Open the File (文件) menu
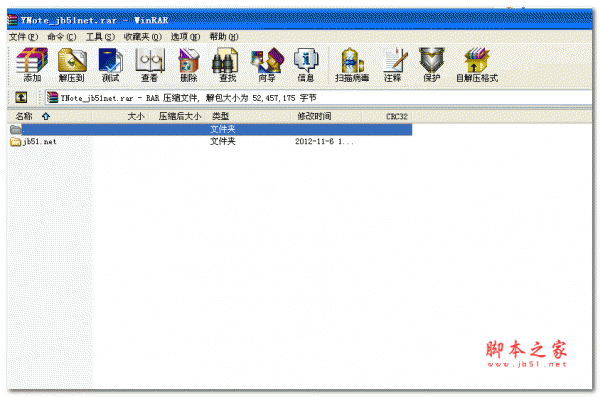 [23, 37]
